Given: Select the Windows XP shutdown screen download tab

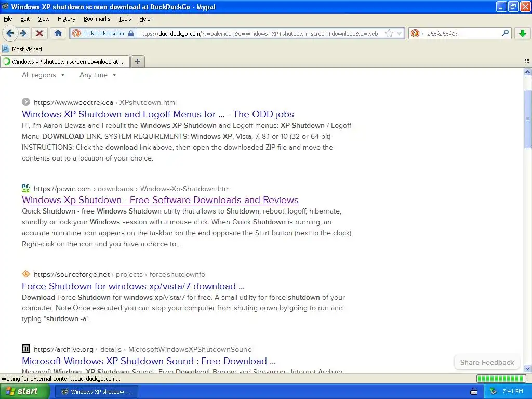Looking at the screenshot, I should pos(65,61).
